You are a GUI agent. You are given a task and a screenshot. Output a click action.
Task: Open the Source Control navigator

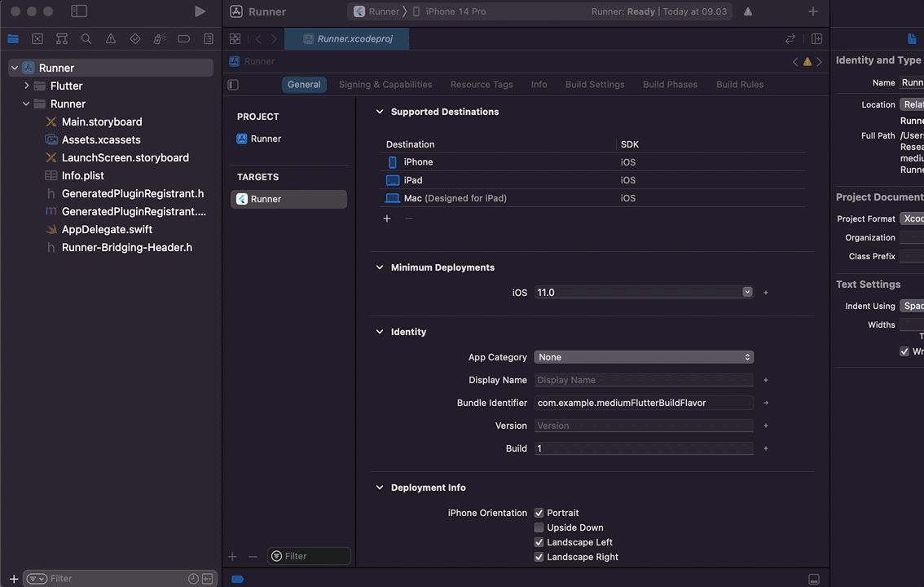click(37, 39)
